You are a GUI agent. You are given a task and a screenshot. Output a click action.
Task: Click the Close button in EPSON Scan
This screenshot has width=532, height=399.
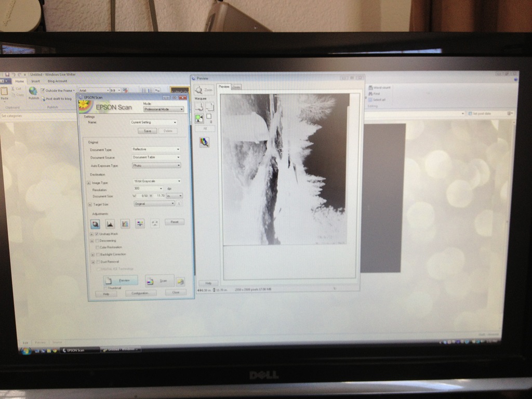click(176, 292)
